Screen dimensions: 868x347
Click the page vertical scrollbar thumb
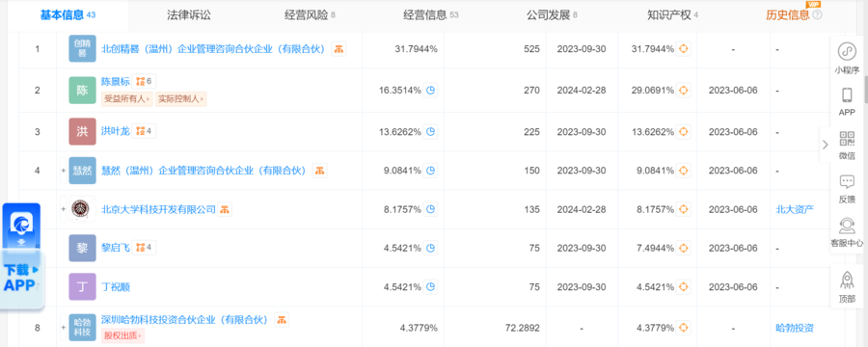[x=865, y=89]
